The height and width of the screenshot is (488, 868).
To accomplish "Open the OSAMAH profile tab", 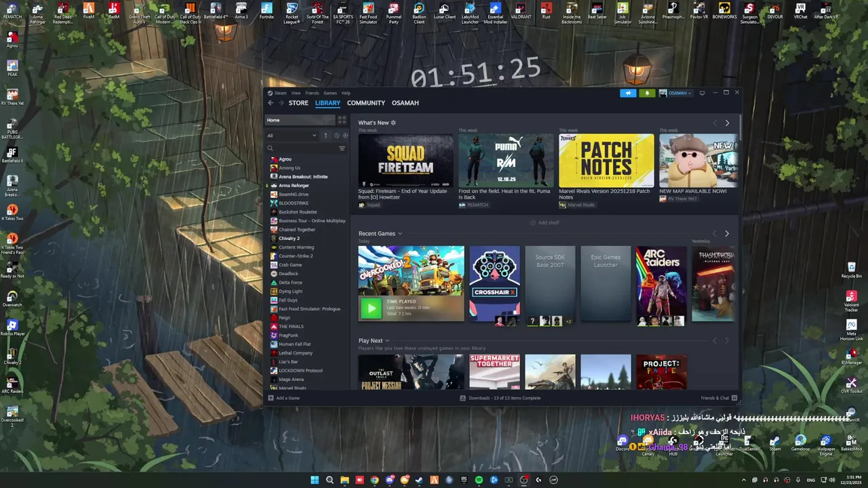I will (x=405, y=103).
